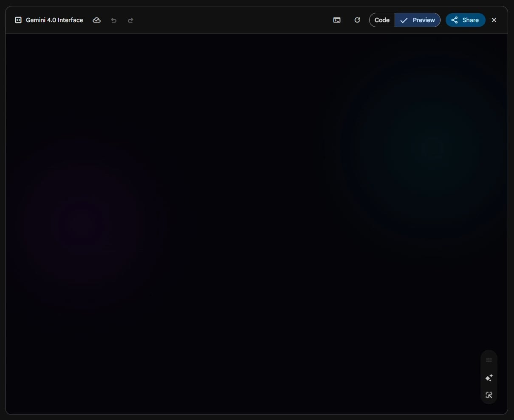
Task: Activate the select element tool icon
Action: (x=489, y=395)
